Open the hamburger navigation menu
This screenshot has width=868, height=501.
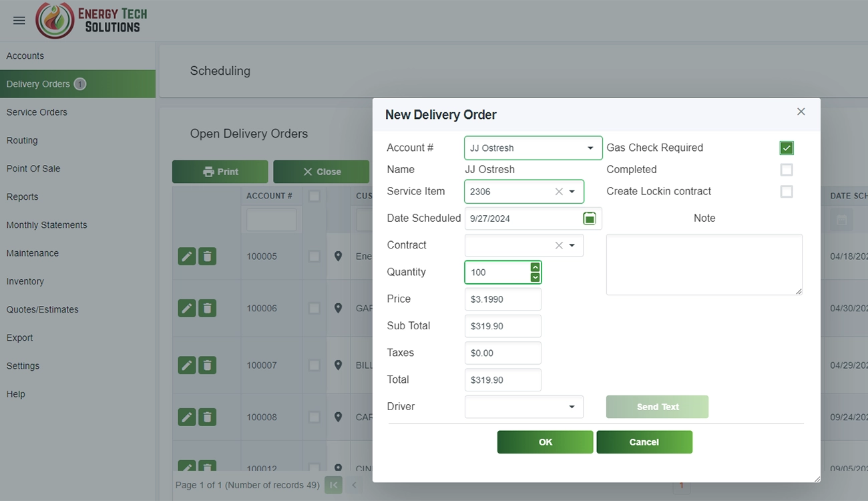point(19,21)
